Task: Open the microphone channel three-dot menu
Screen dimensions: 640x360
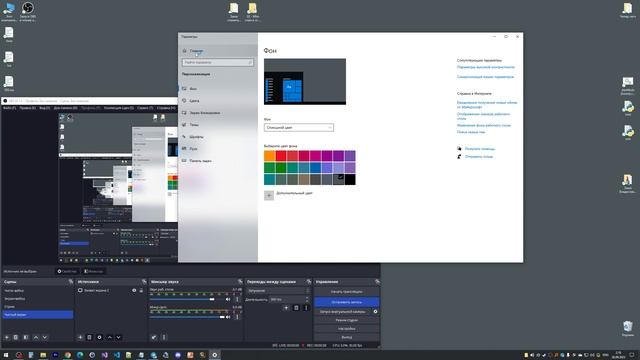Action: coord(237,317)
